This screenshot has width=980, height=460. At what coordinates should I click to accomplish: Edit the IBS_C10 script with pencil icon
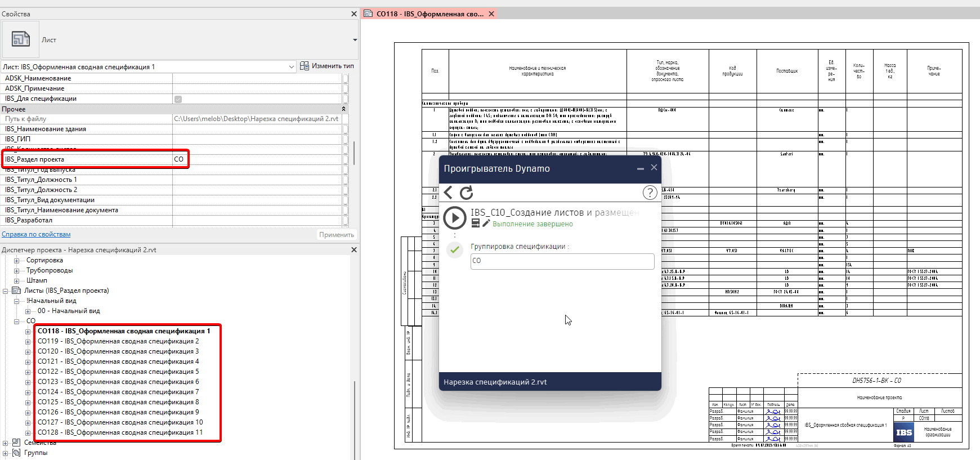coord(486,223)
